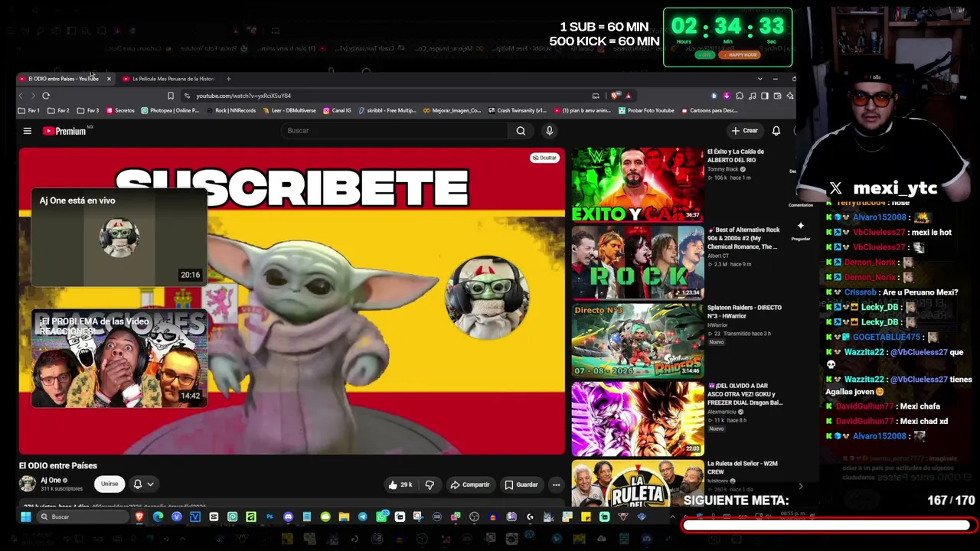980x551 pixels.
Task: Open the Rock | NNRecords bookmark
Action: [x=230, y=110]
